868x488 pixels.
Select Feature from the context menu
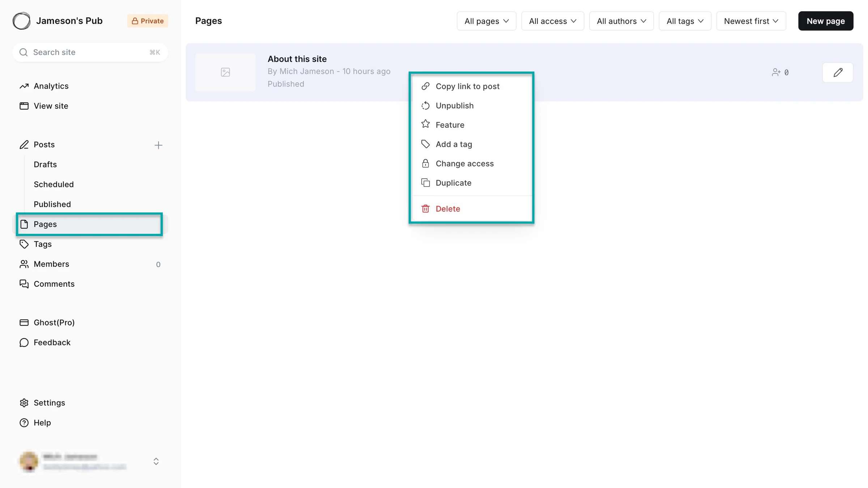point(472,125)
